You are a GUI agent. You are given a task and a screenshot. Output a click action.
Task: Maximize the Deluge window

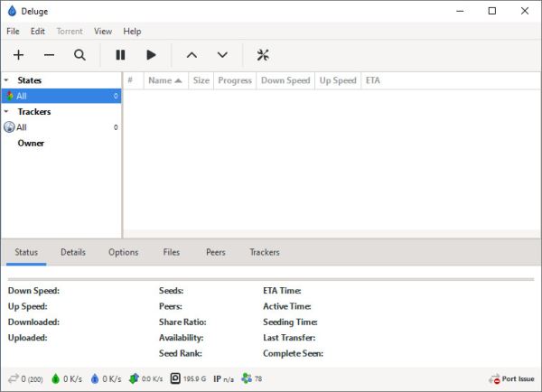pos(492,11)
